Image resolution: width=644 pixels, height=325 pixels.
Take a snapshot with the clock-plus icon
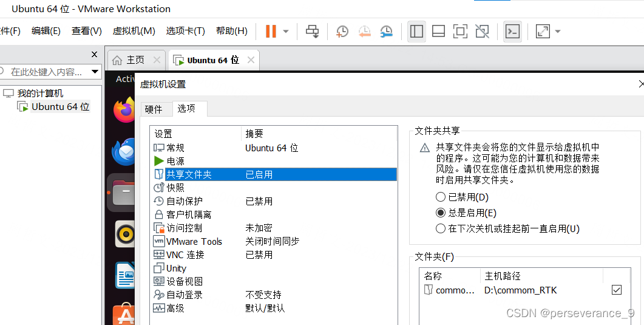tap(342, 31)
